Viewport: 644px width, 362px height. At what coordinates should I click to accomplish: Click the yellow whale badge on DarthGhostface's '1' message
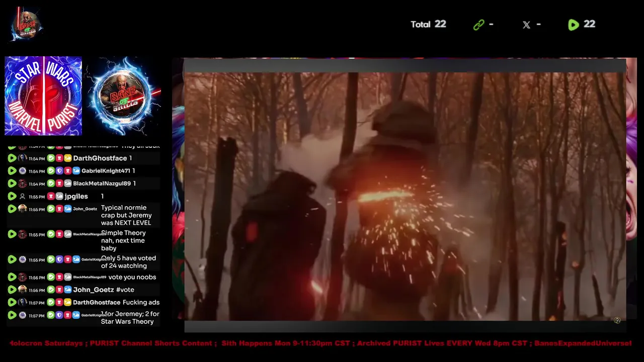pos(68,158)
